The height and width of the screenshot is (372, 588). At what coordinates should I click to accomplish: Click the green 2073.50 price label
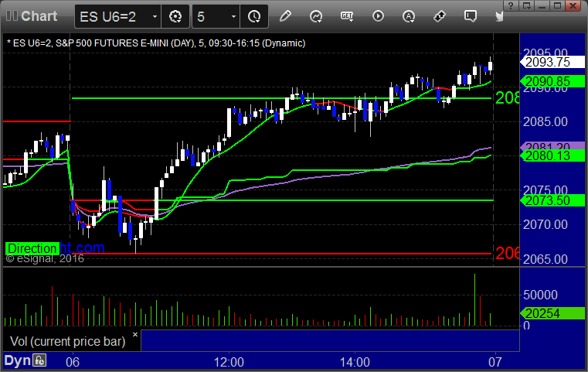pyautogui.click(x=552, y=200)
